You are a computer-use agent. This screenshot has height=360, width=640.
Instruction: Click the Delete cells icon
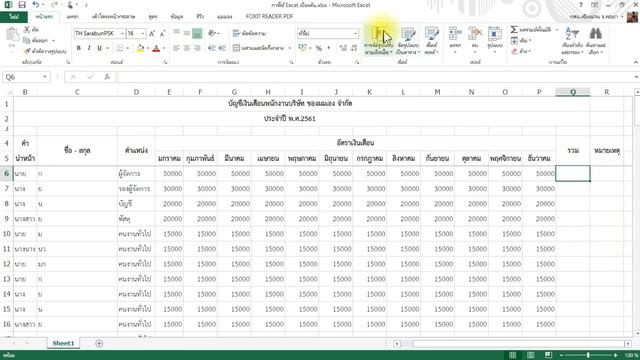(475, 34)
